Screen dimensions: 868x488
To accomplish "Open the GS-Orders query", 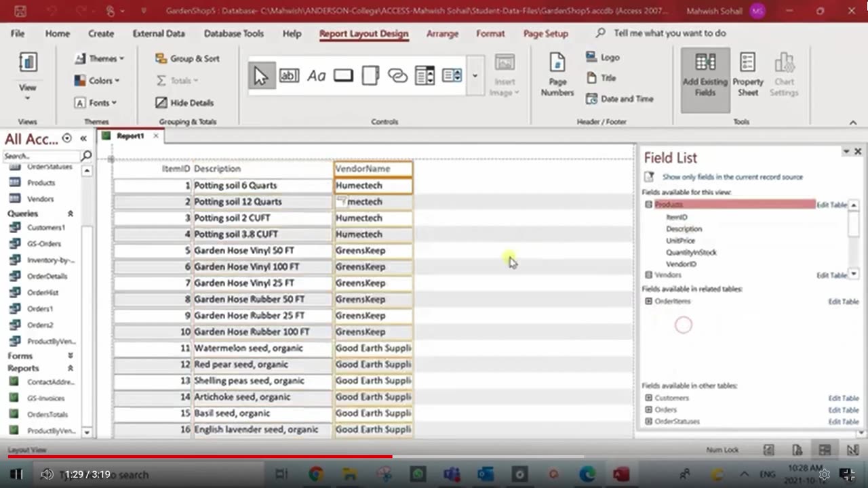I will [x=43, y=244].
